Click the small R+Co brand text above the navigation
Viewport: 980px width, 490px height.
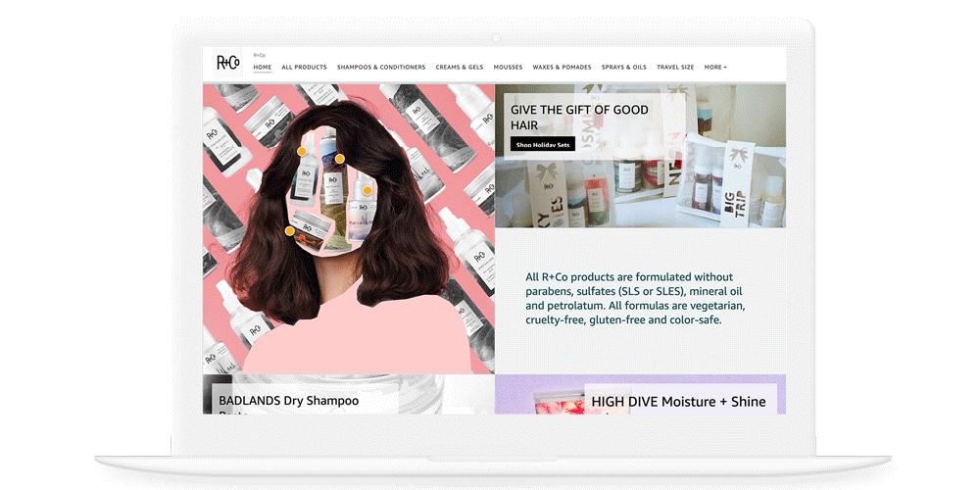pos(259,55)
